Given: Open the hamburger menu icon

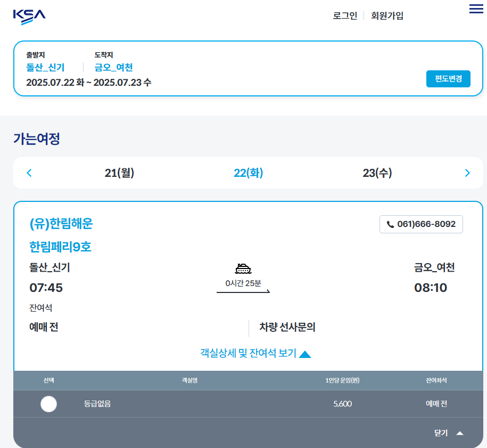Looking at the screenshot, I should [476, 9].
